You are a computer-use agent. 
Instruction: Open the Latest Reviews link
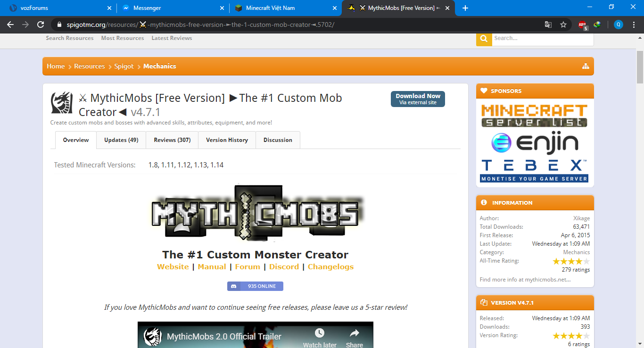(172, 38)
